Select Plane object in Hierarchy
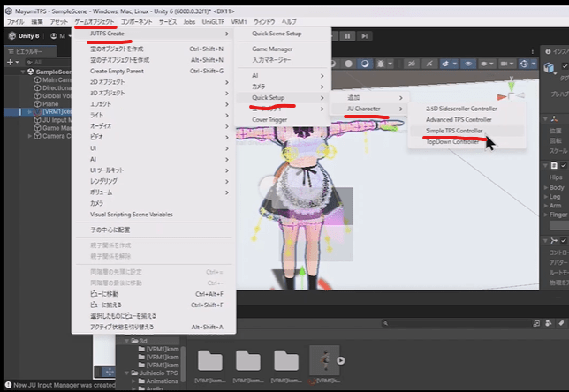The height and width of the screenshot is (392, 569). [47, 104]
